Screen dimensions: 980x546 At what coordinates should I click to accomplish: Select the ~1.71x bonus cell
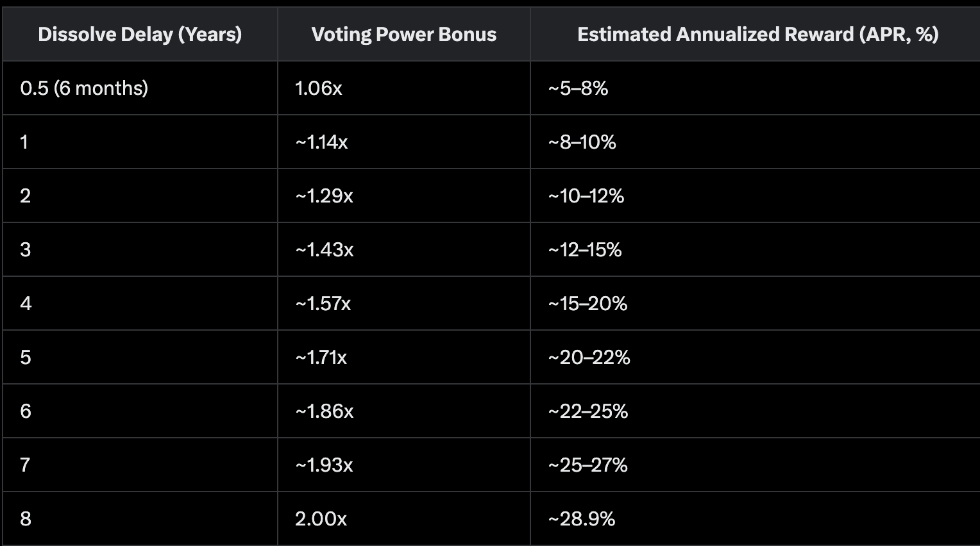[x=404, y=357]
